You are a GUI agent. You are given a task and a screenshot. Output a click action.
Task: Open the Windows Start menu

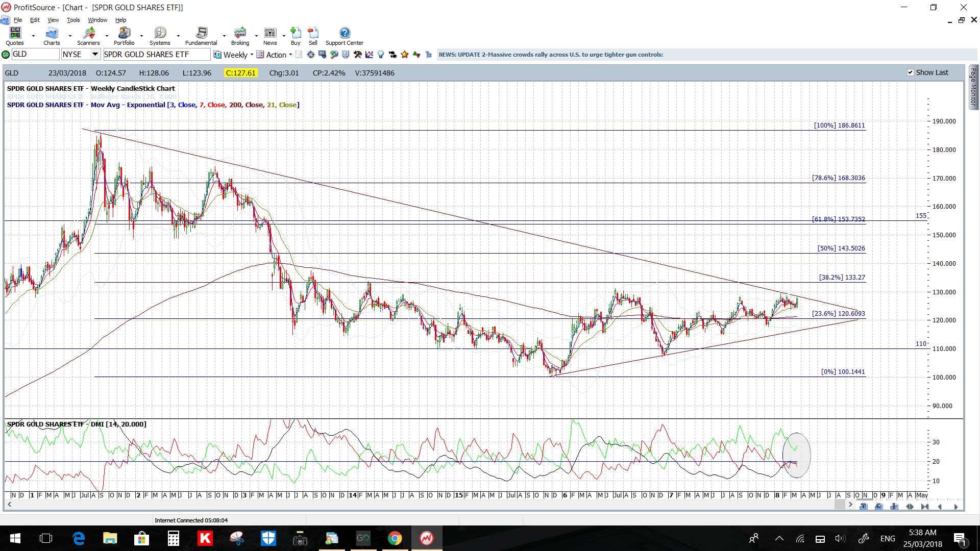pyautogui.click(x=15, y=538)
